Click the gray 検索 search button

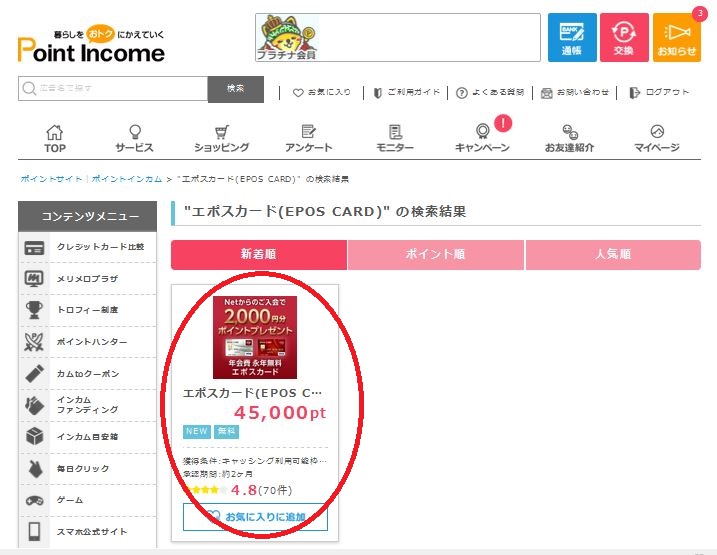pyautogui.click(x=236, y=89)
